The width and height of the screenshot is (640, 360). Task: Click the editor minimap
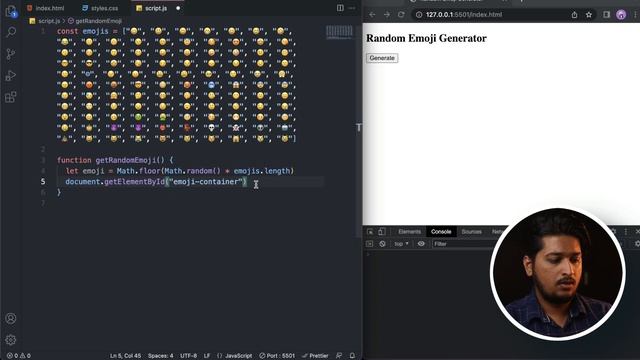(x=339, y=32)
